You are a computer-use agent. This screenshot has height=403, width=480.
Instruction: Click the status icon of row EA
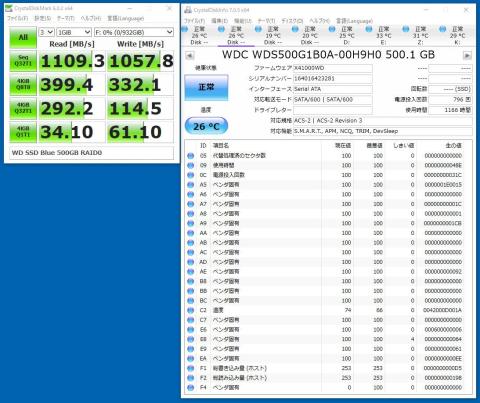click(191, 359)
